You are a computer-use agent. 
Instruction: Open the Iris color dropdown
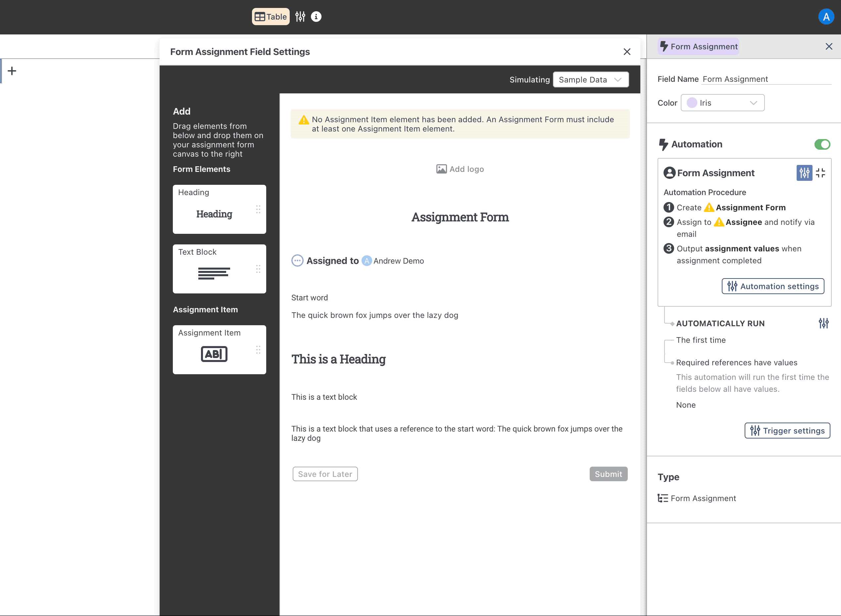722,103
